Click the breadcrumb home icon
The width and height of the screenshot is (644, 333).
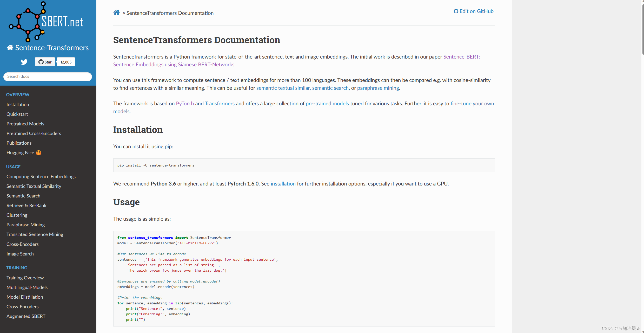pos(116,12)
